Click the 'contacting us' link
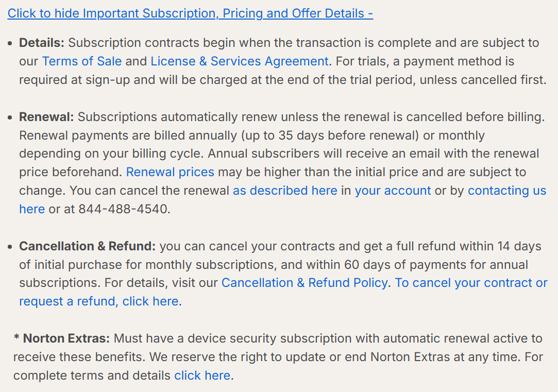Image resolution: width=558 pixels, height=392 pixels. point(506,191)
